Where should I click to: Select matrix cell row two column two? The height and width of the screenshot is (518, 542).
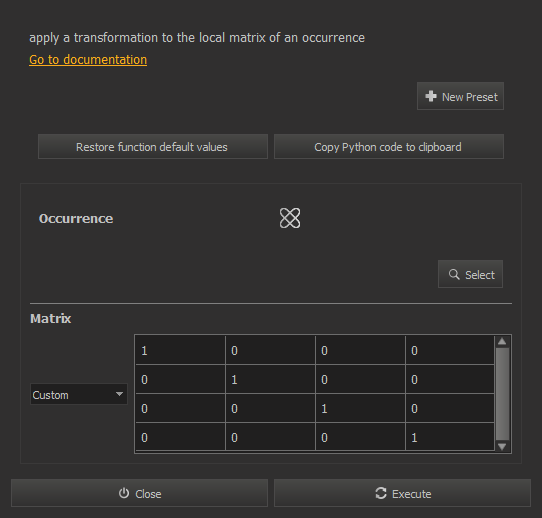point(270,379)
